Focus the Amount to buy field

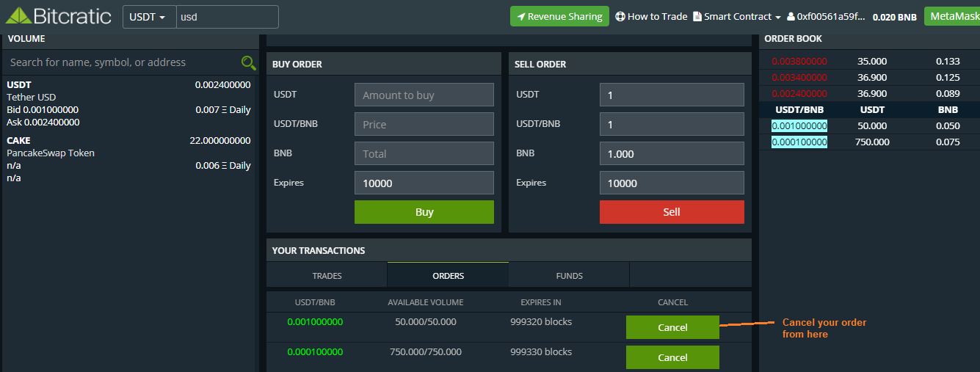pos(424,95)
